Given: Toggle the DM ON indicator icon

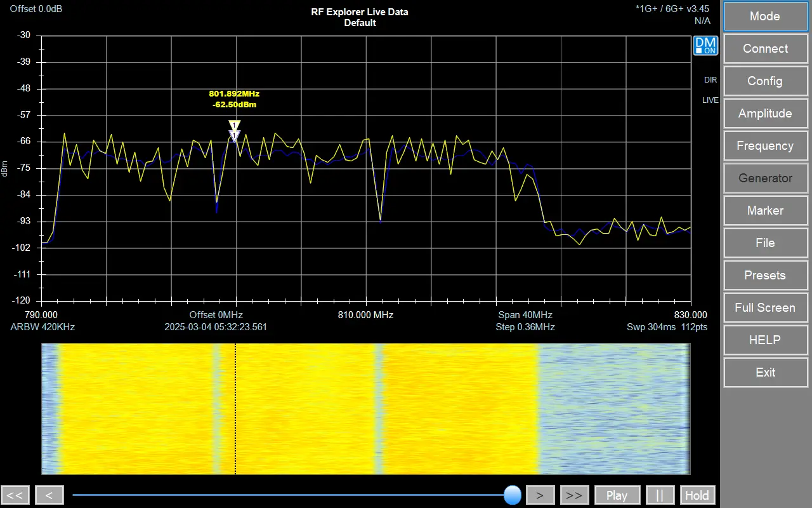Looking at the screenshot, I should pos(705,45).
